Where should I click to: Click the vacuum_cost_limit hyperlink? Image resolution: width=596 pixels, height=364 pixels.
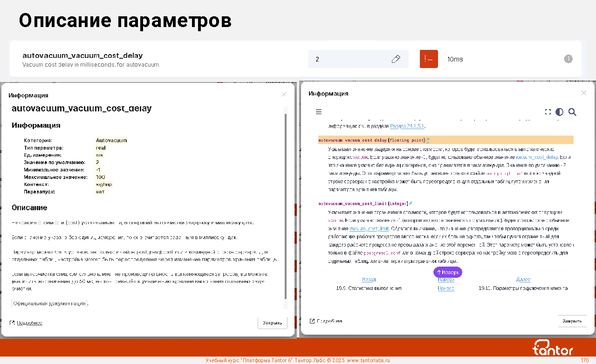[369, 229]
